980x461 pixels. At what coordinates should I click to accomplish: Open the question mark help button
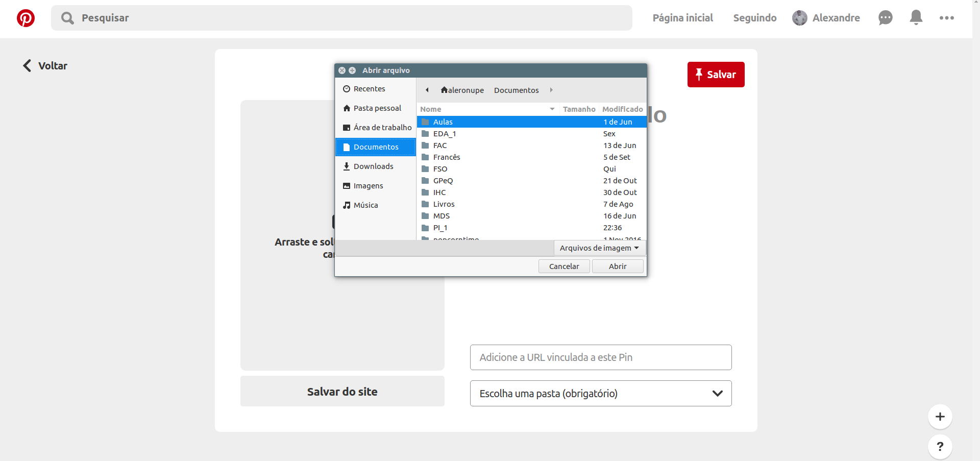pos(940,447)
